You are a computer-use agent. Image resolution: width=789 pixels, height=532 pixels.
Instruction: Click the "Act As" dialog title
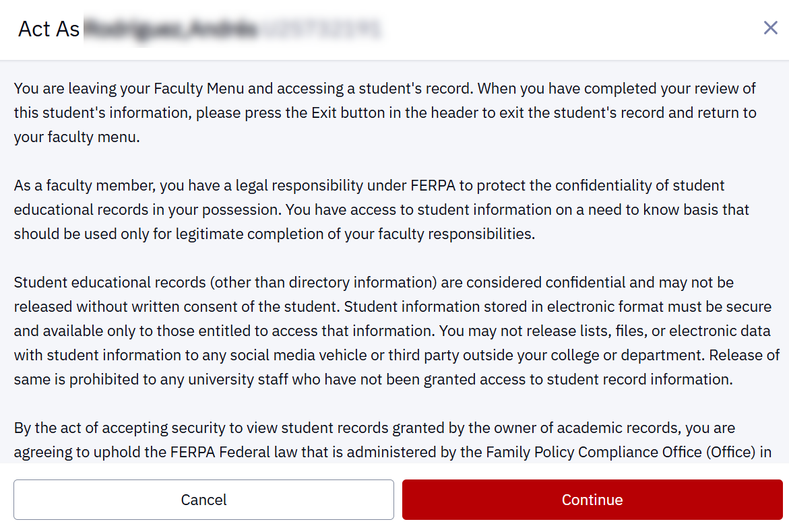49,29
